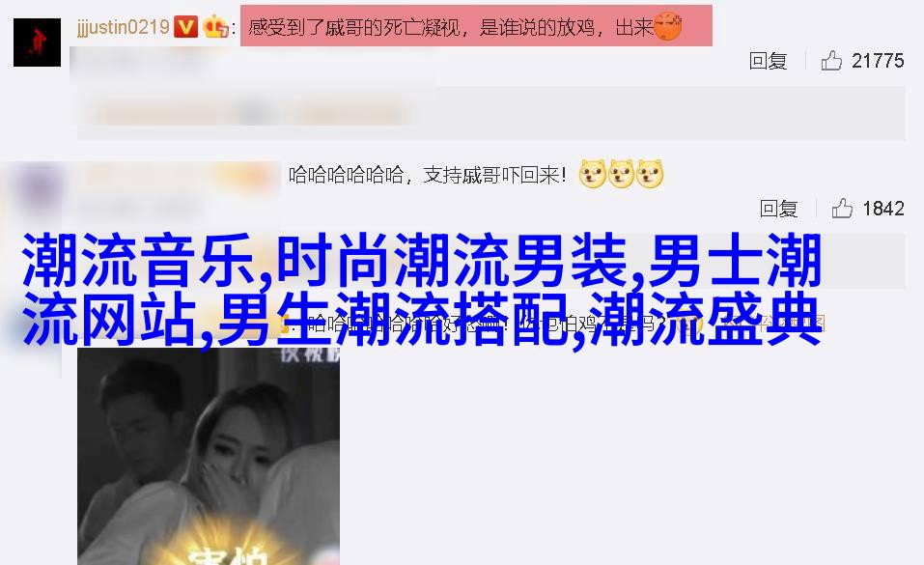Click the jjjustin0219 username
Viewport: 924px width, 565px height.
124,27
